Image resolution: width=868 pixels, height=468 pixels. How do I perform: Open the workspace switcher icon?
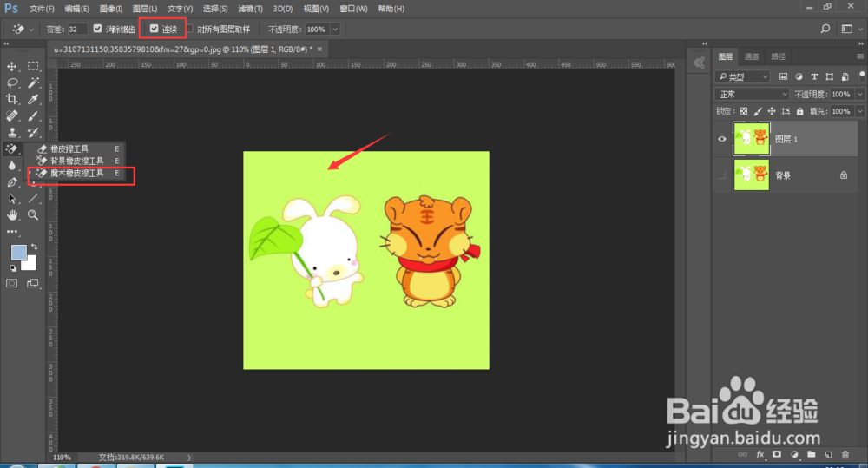847,29
